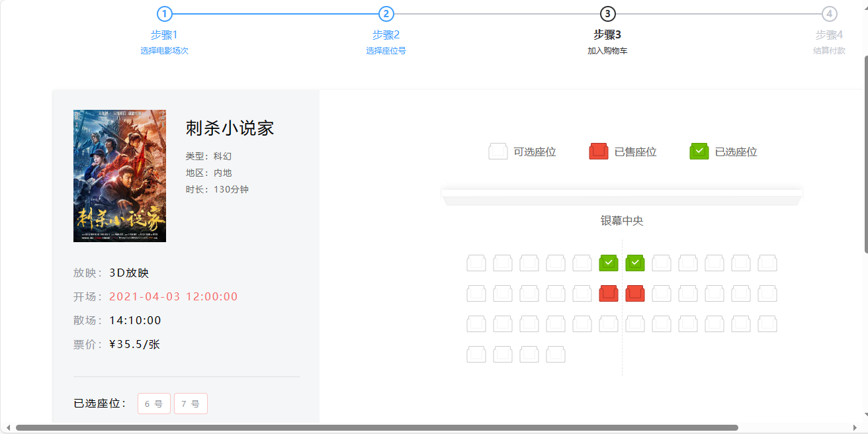The width and height of the screenshot is (868, 434).
Task: Pick the ninth seat in row three
Action: click(x=688, y=324)
